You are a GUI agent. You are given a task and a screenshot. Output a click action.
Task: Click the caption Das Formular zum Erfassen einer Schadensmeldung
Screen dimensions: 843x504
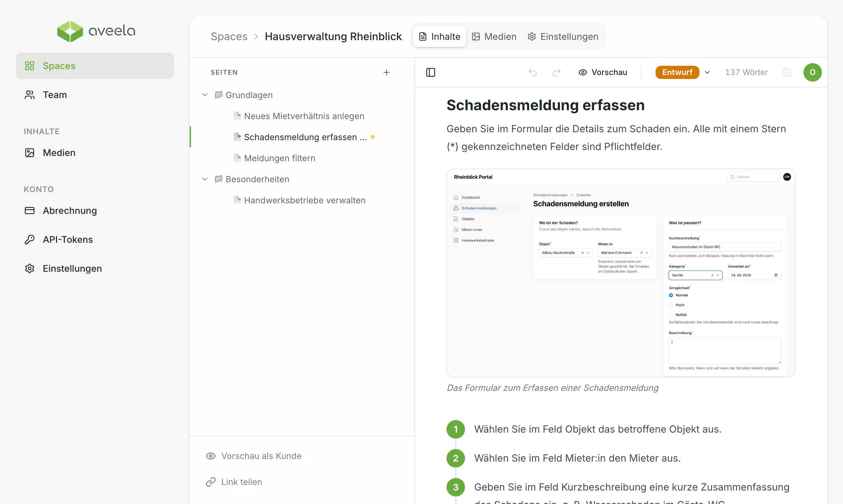click(x=552, y=388)
